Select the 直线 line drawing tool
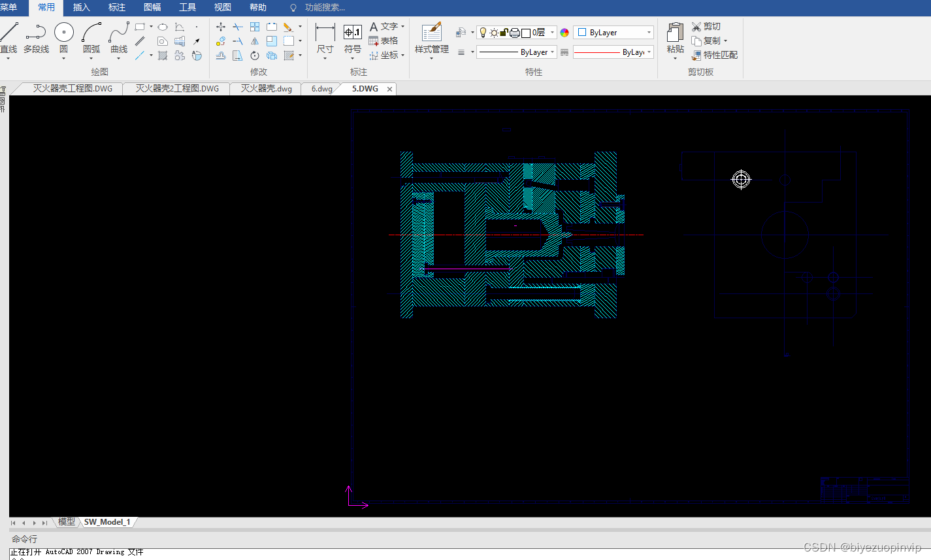The width and height of the screenshot is (931, 560). click(x=9, y=39)
